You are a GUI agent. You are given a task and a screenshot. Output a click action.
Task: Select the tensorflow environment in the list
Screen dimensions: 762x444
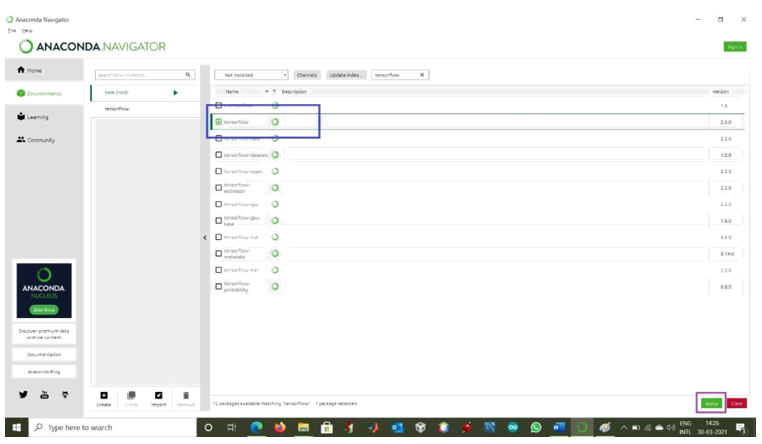pyautogui.click(x=144, y=109)
